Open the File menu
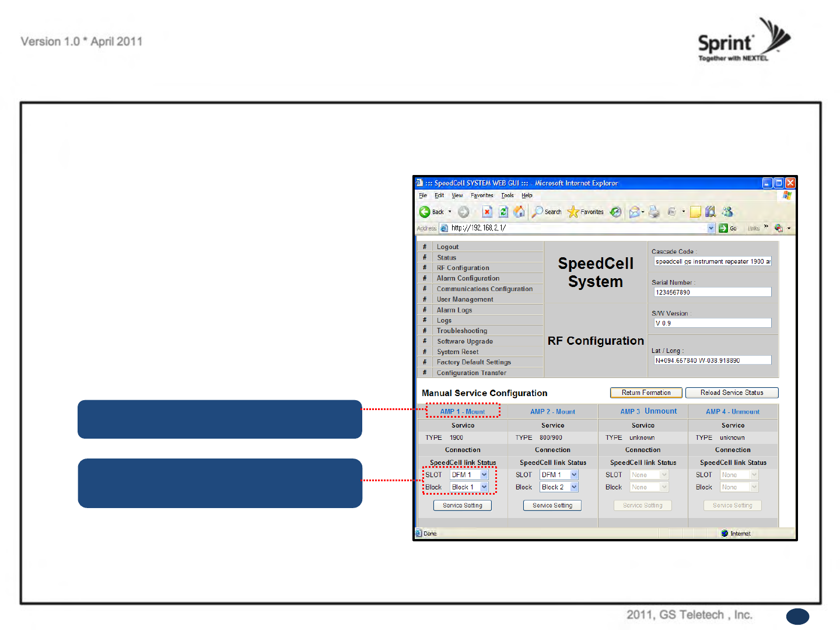The height and width of the screenshot is (630, 840). (x=423, y=195)
